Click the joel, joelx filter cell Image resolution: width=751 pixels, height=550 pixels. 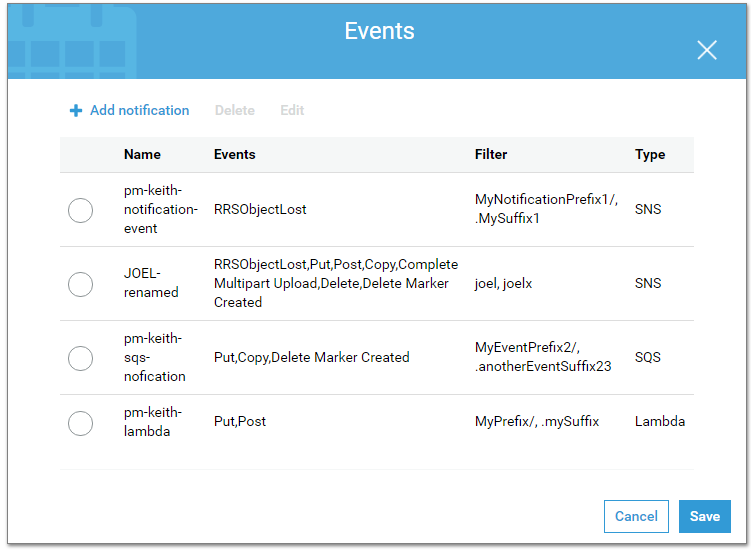[503, 284]
